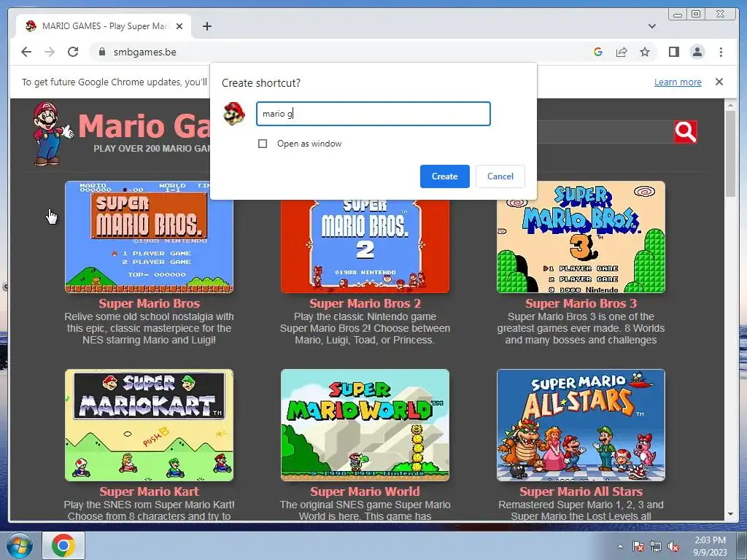Viewport: 747px width, 560px height.
Task: Open the Super Mario Bros 3 thumbnail
Action: click(581, 237)
